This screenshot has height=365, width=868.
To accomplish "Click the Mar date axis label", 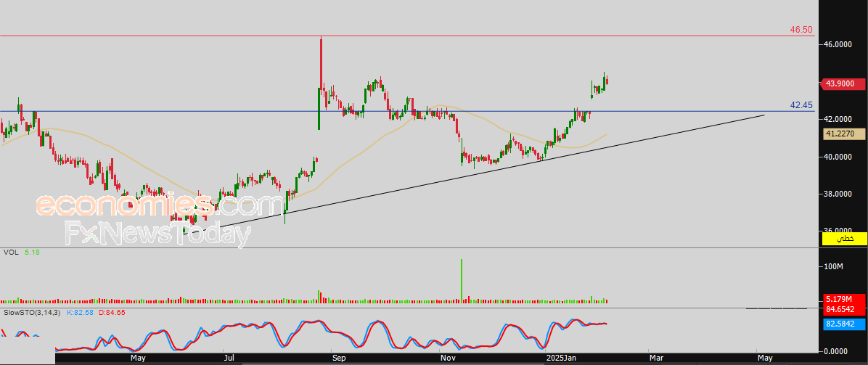I will coord(656,358).
